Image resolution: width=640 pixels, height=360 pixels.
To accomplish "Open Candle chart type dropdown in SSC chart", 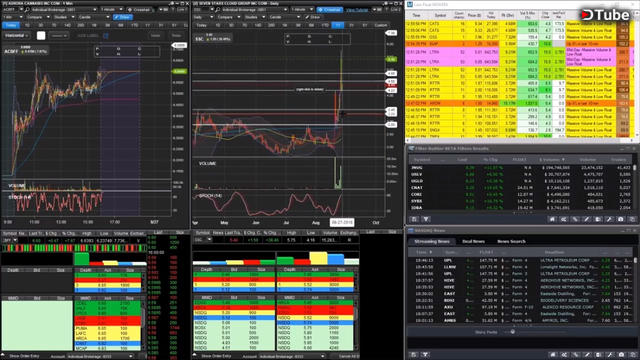I will (x=284, y=17).
